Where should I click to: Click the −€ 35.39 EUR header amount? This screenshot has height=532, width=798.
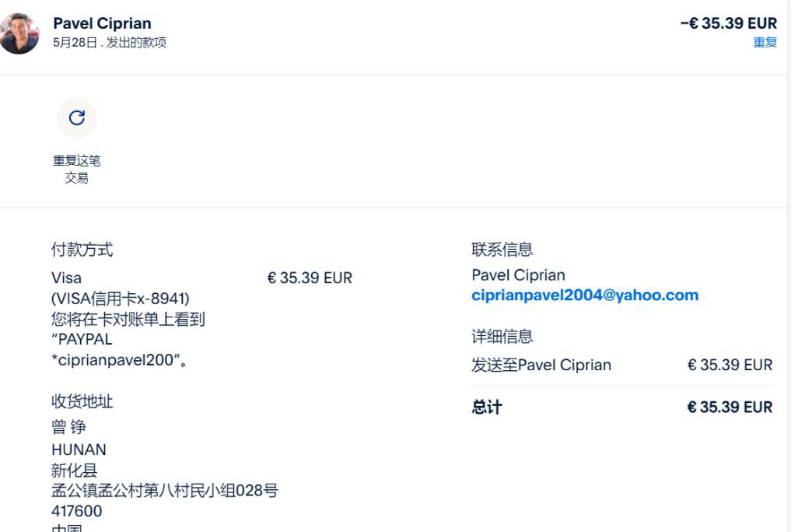728,23
